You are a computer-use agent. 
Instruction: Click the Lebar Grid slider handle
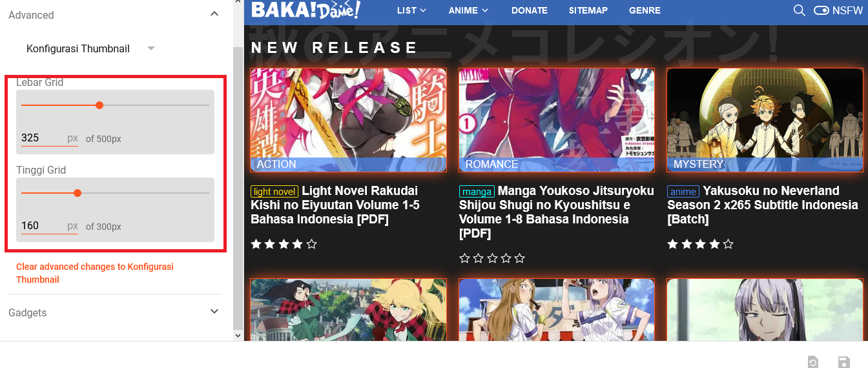99,105
